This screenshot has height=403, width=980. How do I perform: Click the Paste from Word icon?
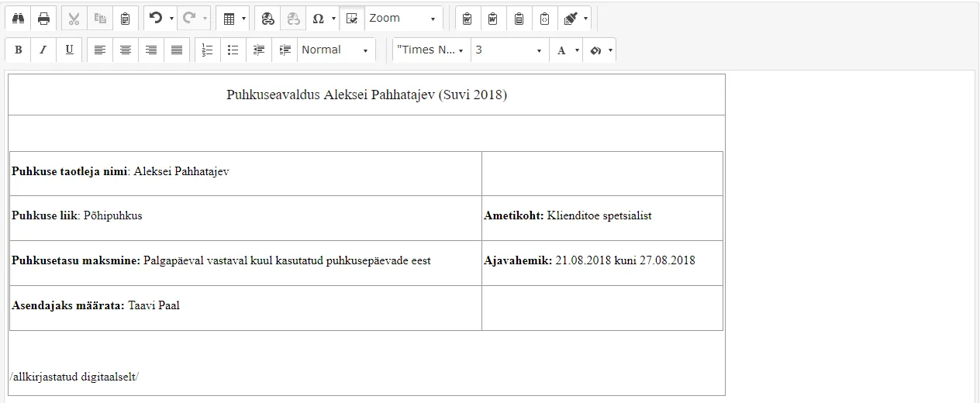pos(468,18)
